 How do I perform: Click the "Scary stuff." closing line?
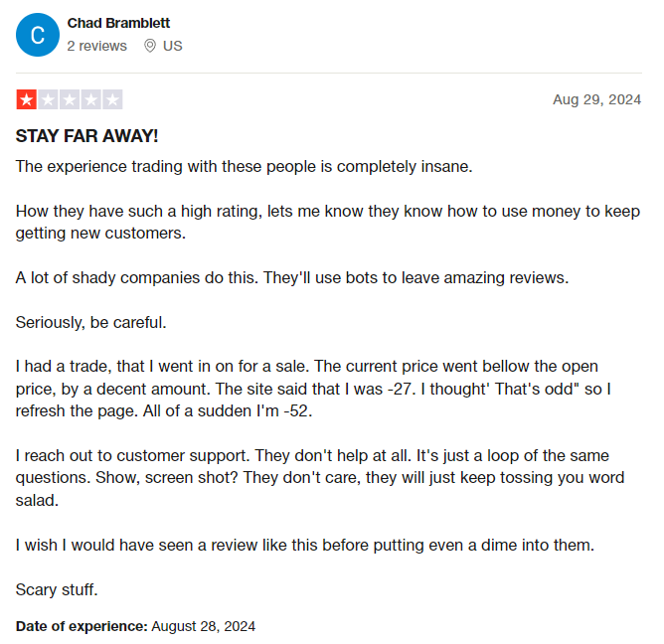tap(57, 589)
